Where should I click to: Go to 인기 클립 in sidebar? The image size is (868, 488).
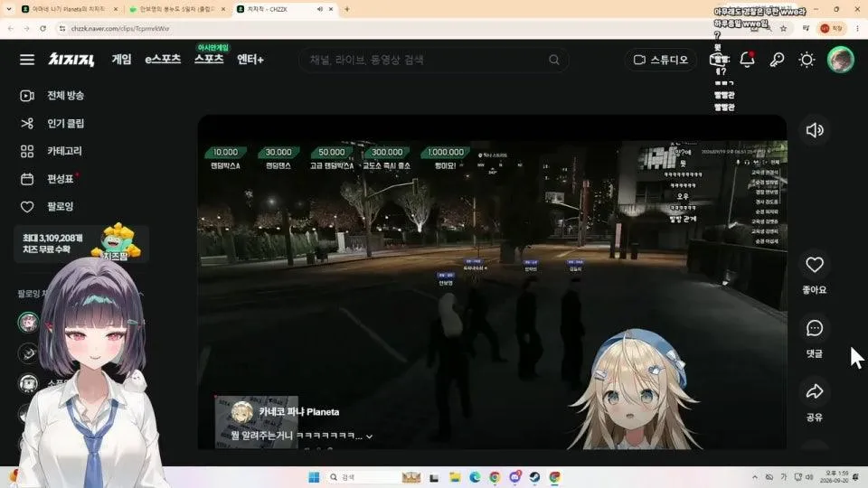tap(65, 124)
